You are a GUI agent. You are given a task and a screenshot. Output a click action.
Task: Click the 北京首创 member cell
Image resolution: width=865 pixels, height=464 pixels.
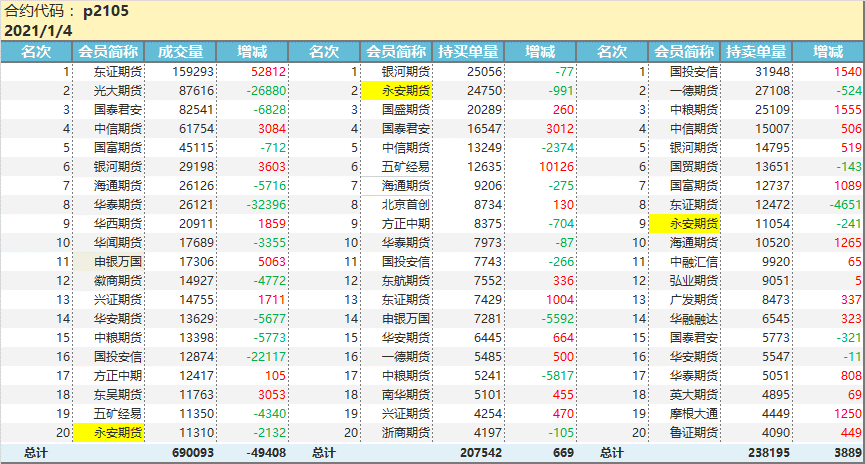[406, 204]
